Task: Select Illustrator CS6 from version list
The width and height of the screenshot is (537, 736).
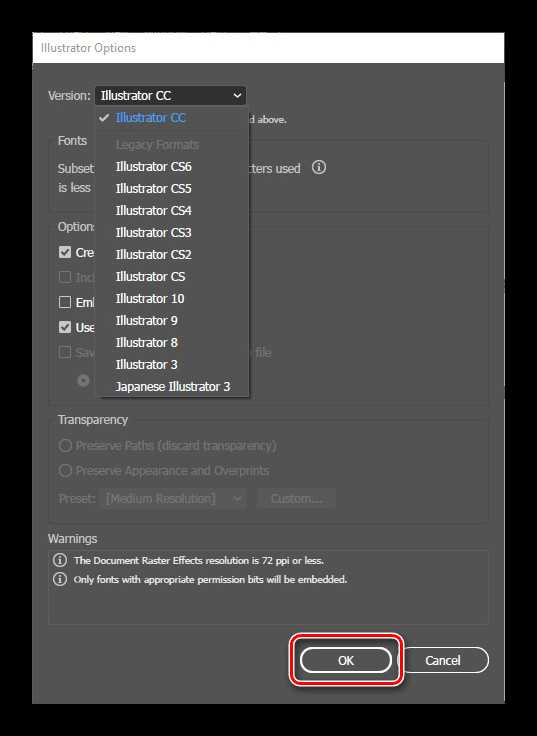Action: [153, 167]
